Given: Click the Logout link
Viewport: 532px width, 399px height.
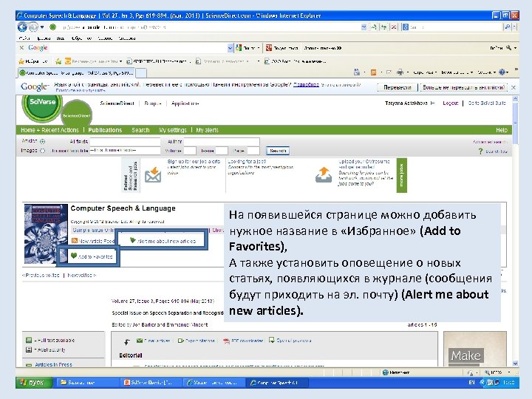Looking at the screenshot, I should tap(450, 103).
